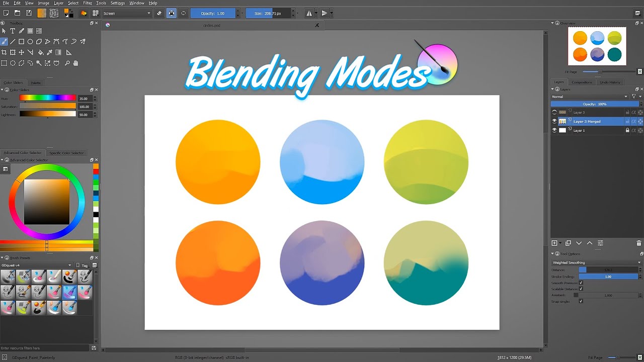This screenshot has height=362, width=644.
Task: Toggle horizontal mirror mode
Action: click(x=310, y=13)
